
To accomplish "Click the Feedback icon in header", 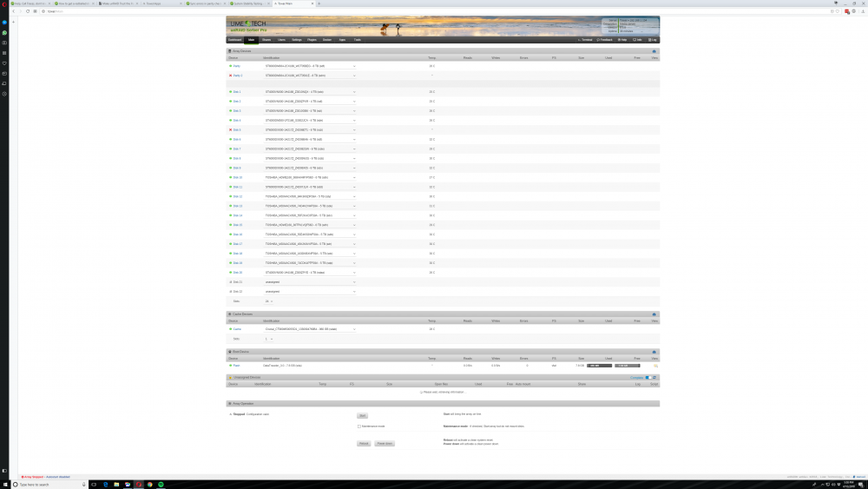I will click(604, 40).
